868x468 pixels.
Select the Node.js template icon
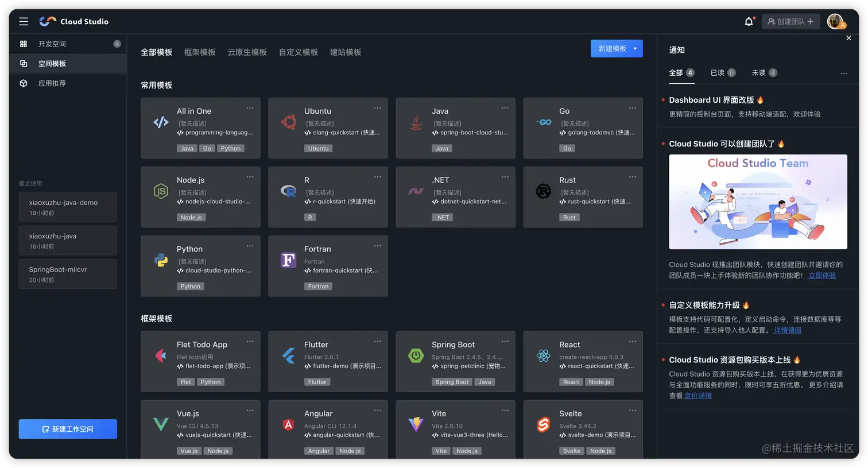[x=161, y=191]
